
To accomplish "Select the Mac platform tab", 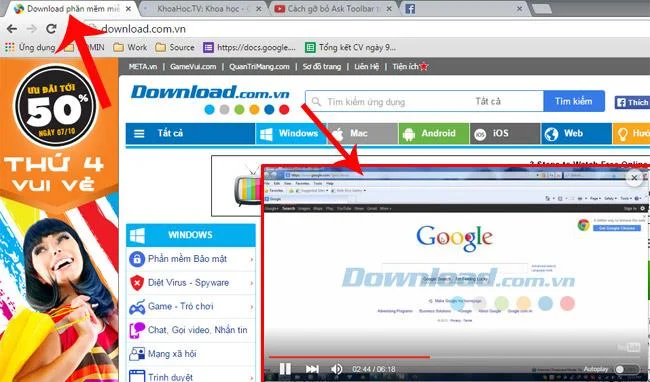I will [363, 133].
